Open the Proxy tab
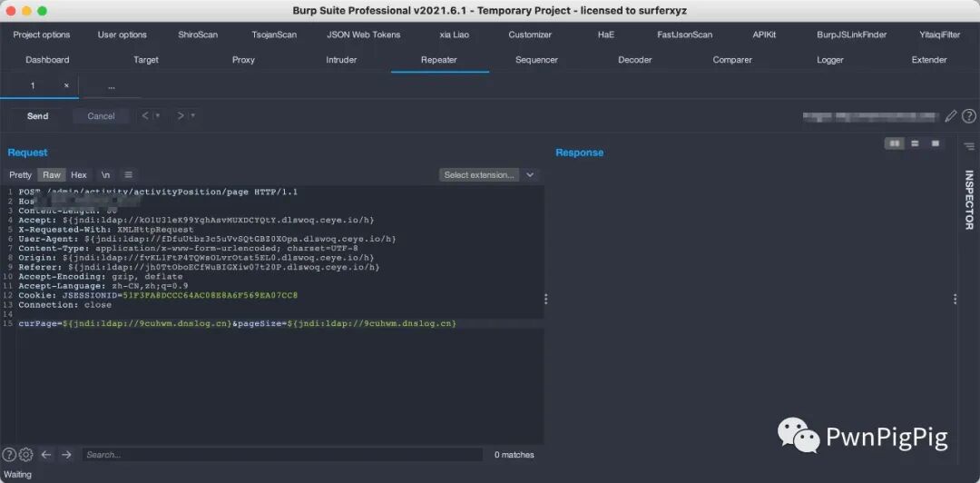The image size is (980, 483). [x=243, y=60]
